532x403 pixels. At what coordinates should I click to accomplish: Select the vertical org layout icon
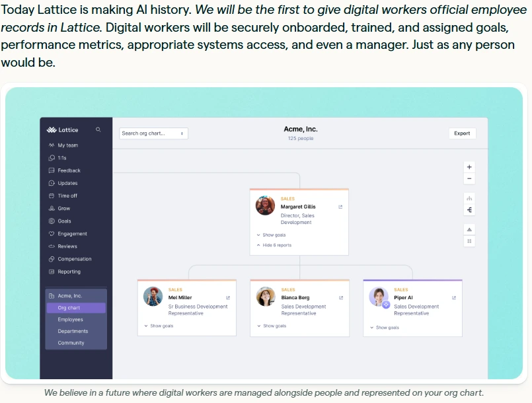point(469,198)
